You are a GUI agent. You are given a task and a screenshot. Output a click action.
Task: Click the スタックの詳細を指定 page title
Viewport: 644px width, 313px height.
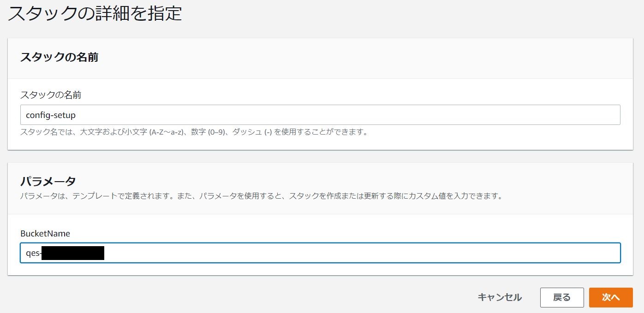(x=95, y=14)
